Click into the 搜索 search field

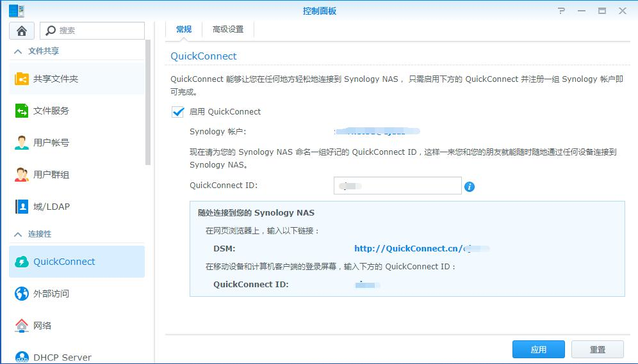[x=92, y=31]
